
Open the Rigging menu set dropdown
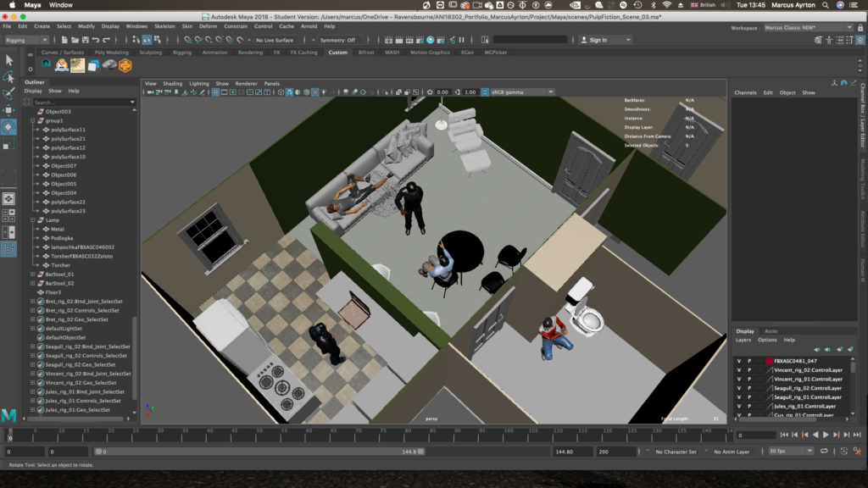point(25,40)
